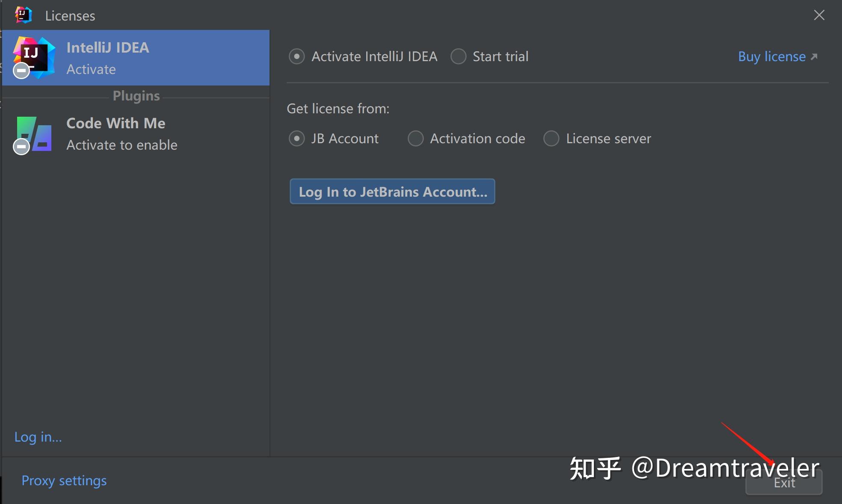The height and width of the screenshot is (504, 842).
Task: Click the minus badge on IntelliJ IDEA icon
Action: pos(21,71)
